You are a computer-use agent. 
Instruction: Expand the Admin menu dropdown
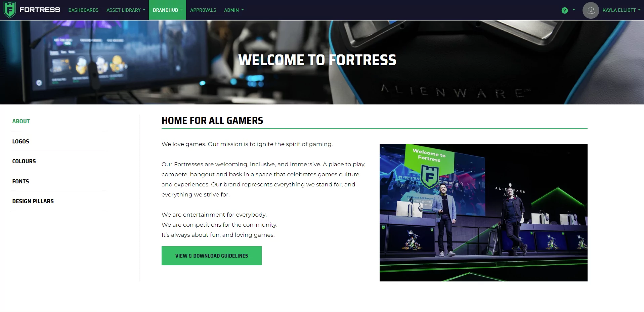click(x=234, y=10)
